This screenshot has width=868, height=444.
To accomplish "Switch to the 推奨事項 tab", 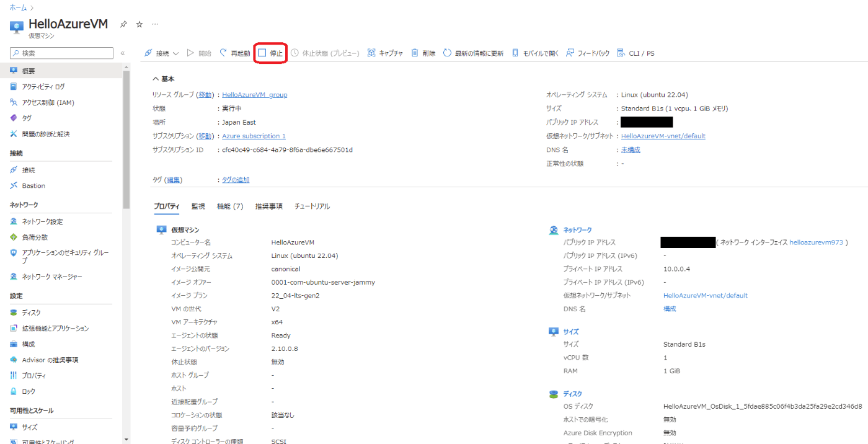I will click(269, 206).
